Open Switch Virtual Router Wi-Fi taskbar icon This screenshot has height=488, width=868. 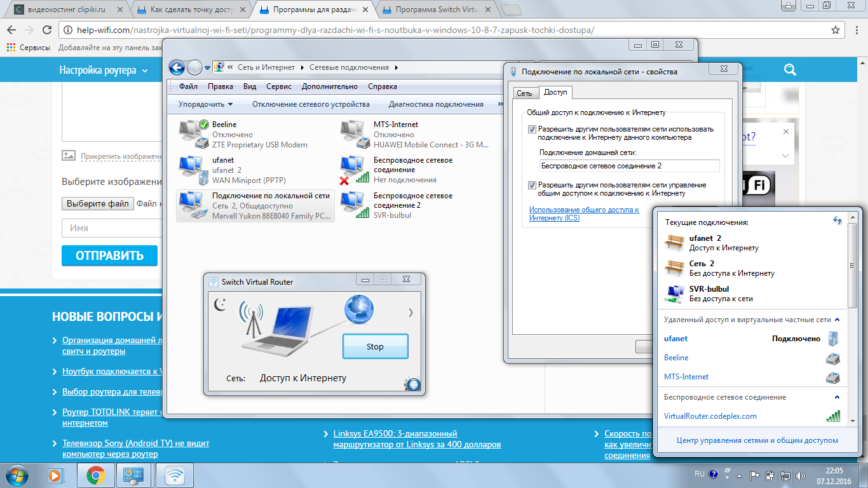[174, 475]
